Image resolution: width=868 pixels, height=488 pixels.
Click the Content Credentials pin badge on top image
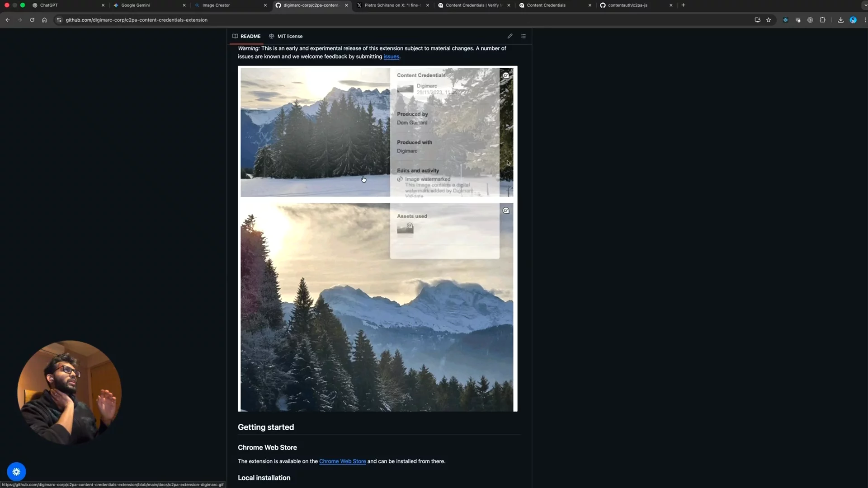[506, 75]
